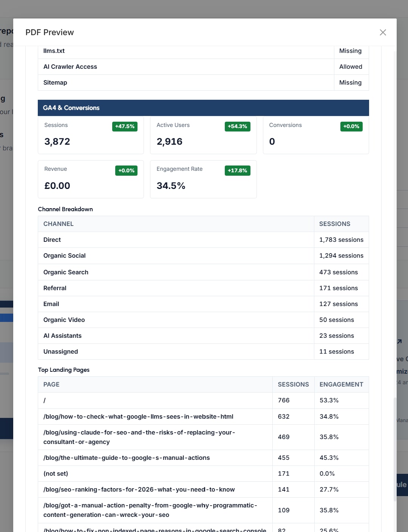
Task: Click 1,783 sessions cell
Action: tap(341, 240)
